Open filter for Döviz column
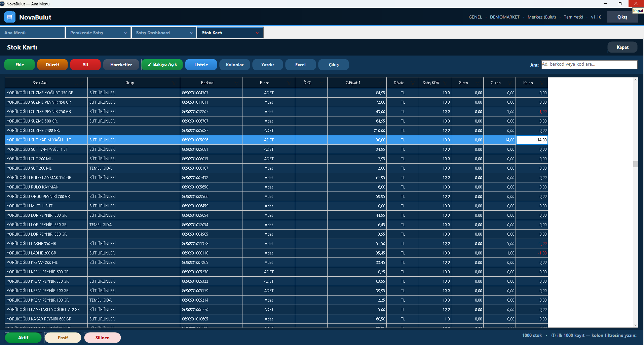The image size is (644, 345). [413, 82]
